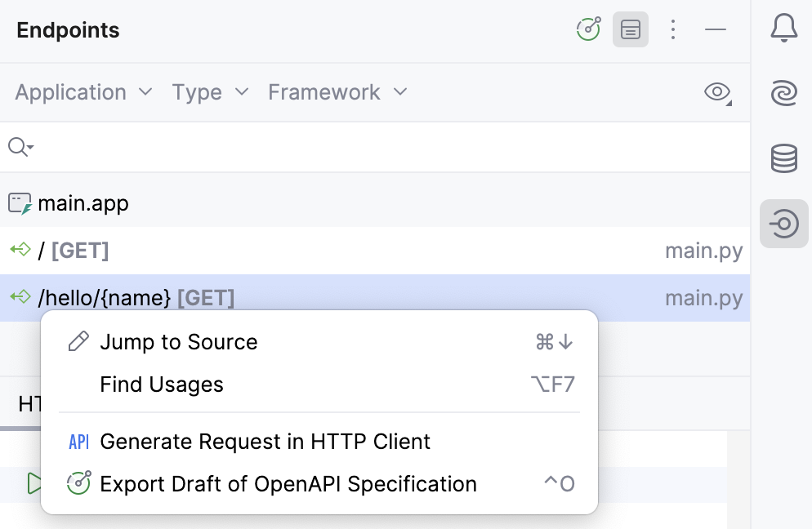Expand the Framework filter dropdown
812x529 pixels.
(x=337, y=92)
